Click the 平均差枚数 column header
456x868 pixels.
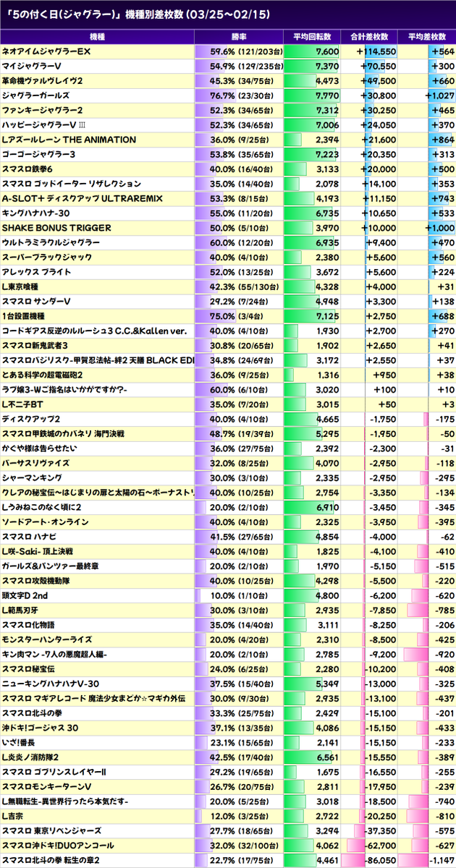[x=427, y=36]
